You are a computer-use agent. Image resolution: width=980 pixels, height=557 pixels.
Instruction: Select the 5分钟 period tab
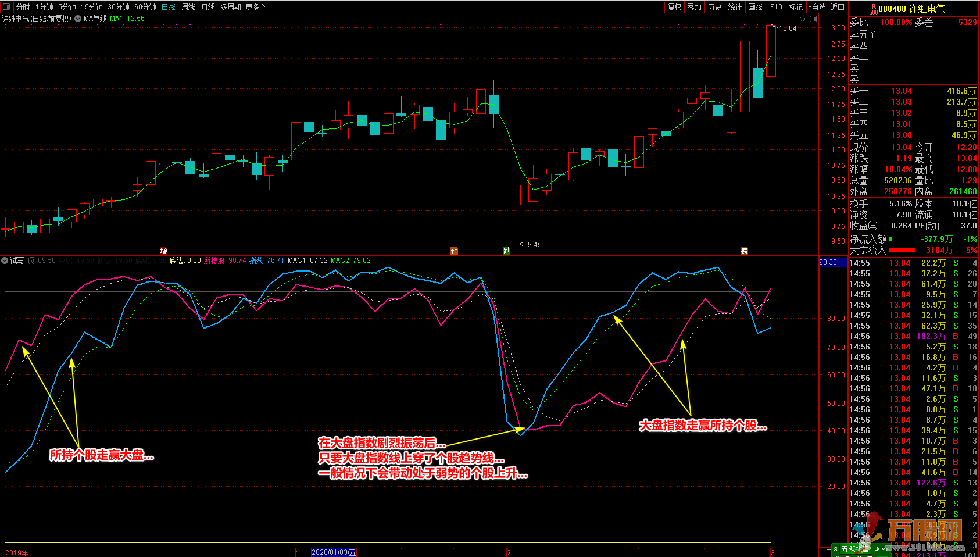[x=67, y=7]
